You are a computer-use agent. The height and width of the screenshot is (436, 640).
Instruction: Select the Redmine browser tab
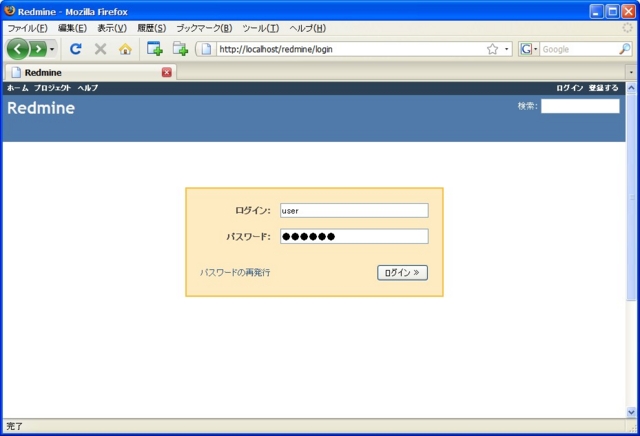point(90,72)
